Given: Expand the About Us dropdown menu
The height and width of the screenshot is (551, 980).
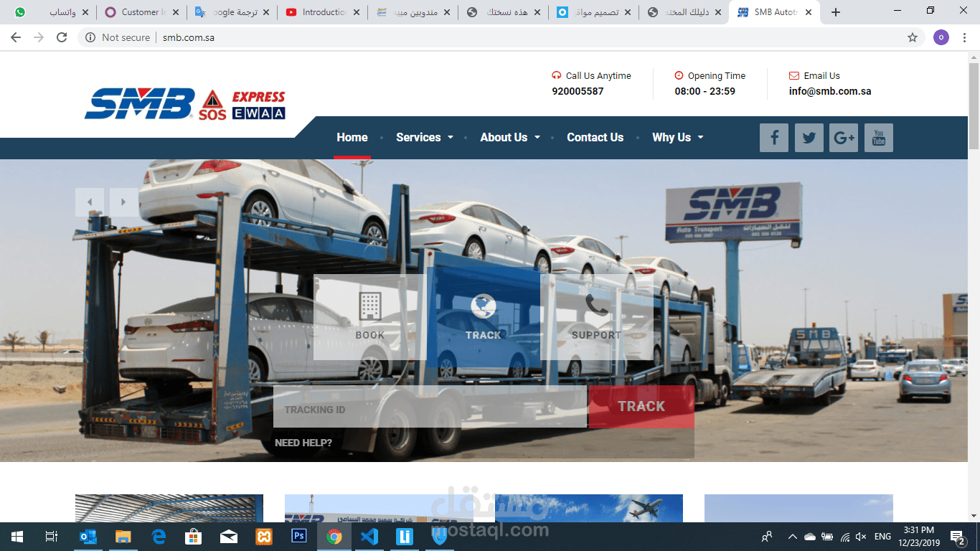Looking at the screenshot, I should click(510, 137).
